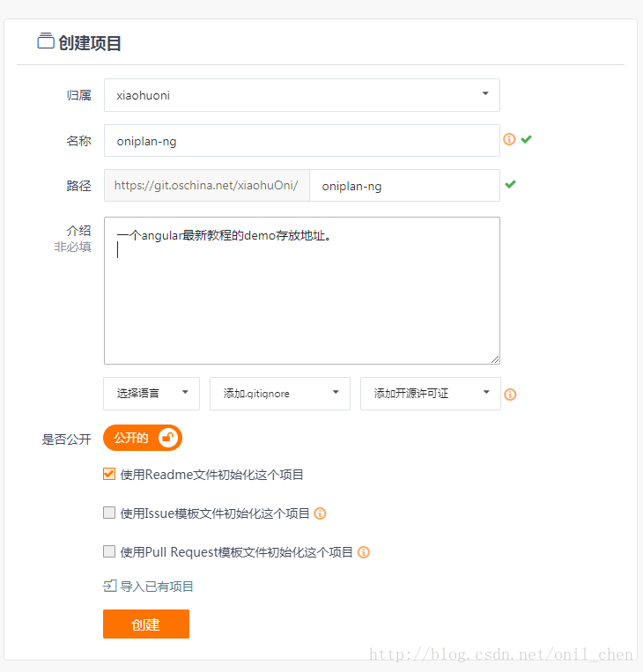Click the orange 创建 button

pyautogui.click(x=146, y=624)
